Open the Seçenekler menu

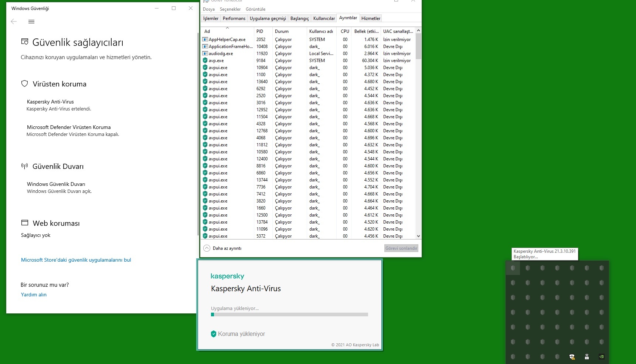230,9
